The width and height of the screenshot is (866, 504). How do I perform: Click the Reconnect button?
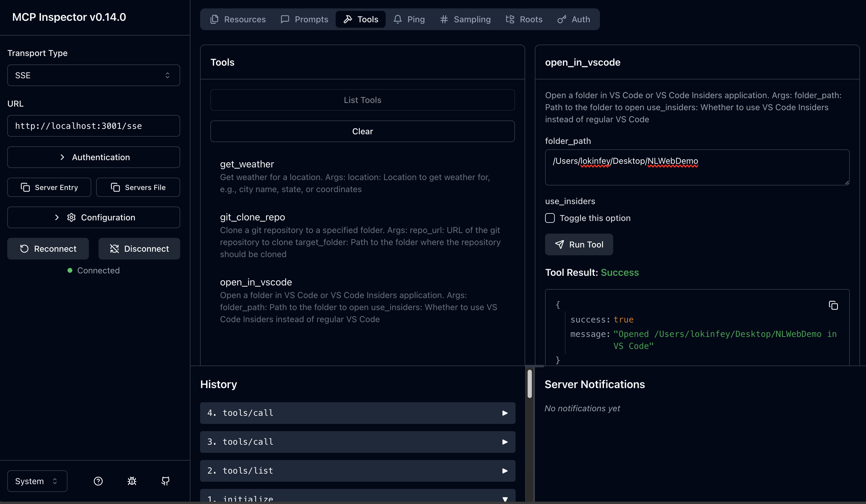[48, 249]
